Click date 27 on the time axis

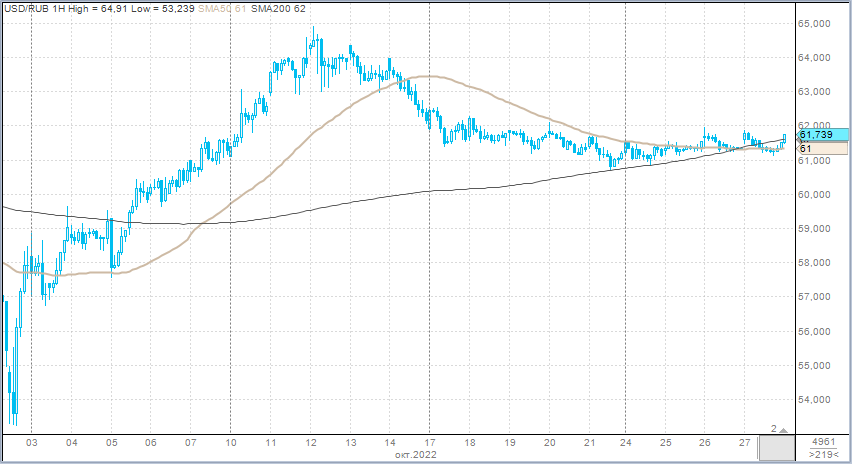click(746, 442)
